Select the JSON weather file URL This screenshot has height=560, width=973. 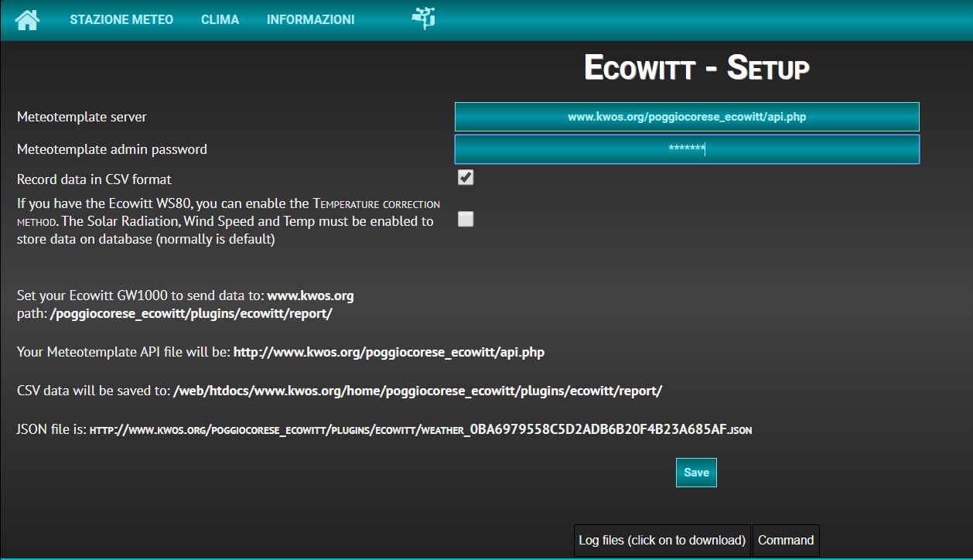tap(421, 429)
